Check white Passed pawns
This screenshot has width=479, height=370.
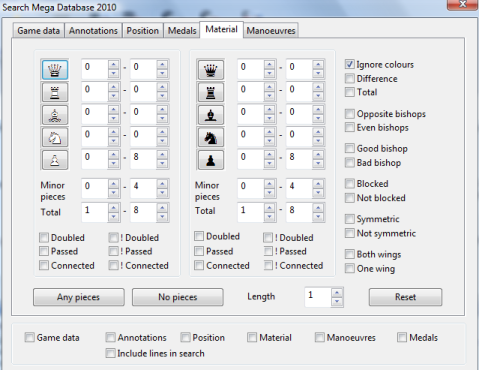click(44, 251)
